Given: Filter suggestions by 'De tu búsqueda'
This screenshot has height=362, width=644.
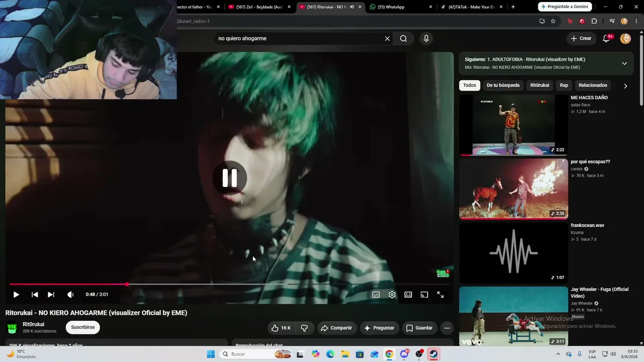Looking at the screenshot, I should 503,85.
